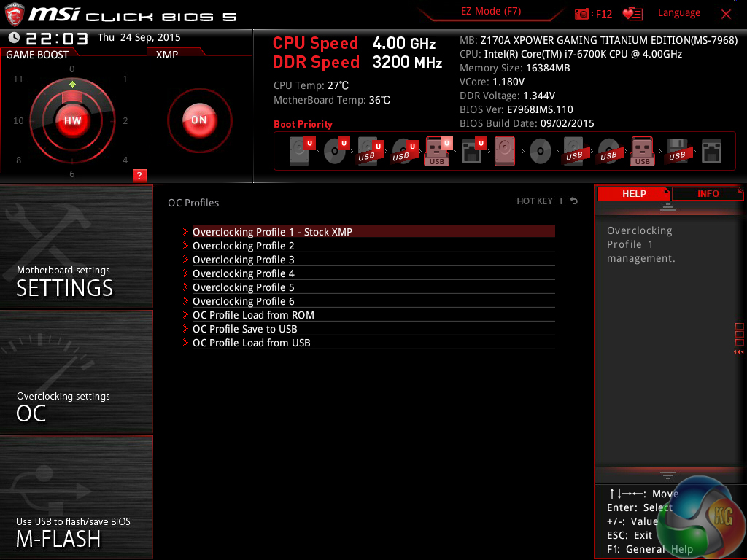Viewport: 747px width, 560px height.
Task: Set the Game Boost dial to position 2
Action: click(125, 120)
